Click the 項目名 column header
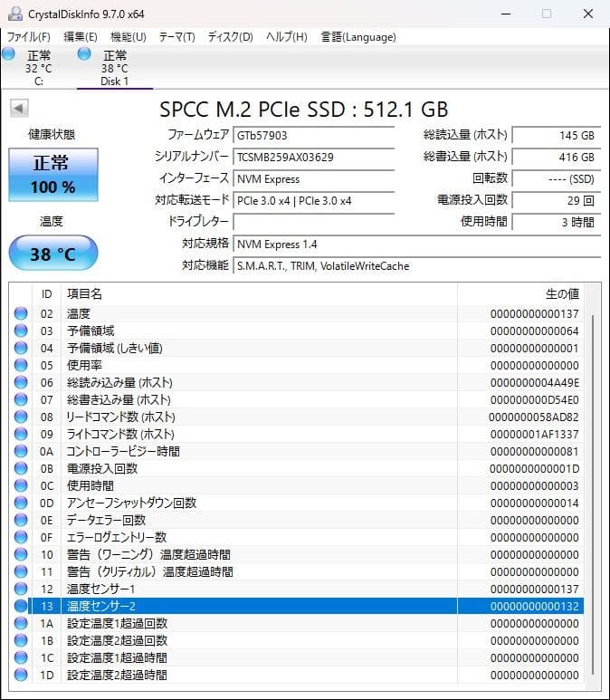 [259, 293]
